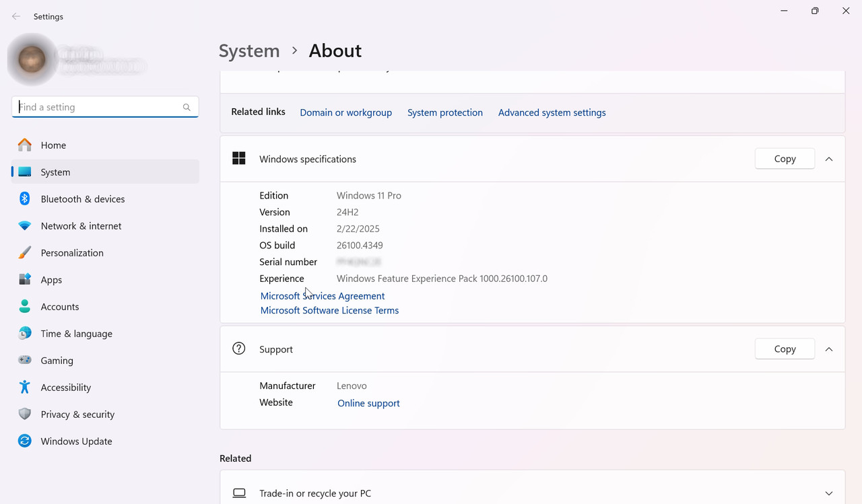
Task: Click the Apps icon in sidebar
Action: tap(25, 279)
